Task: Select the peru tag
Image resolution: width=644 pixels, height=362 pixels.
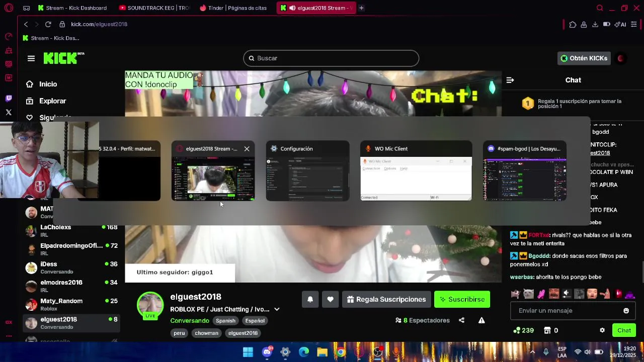Action: click(x=179, y=333)
